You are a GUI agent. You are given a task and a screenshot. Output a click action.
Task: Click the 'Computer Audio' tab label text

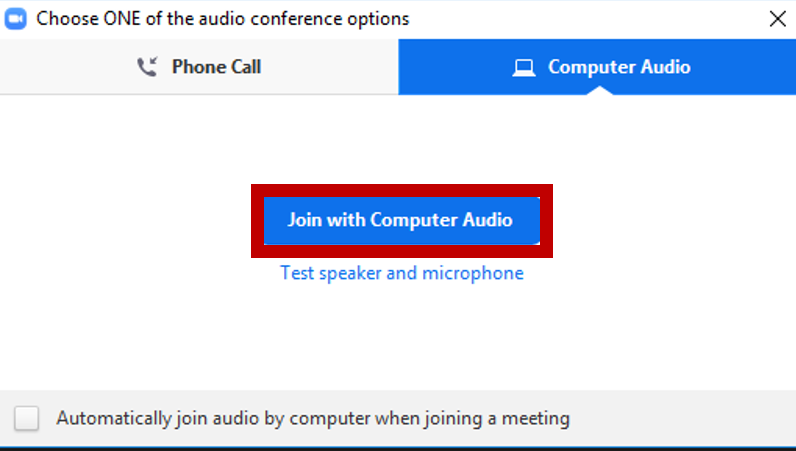619,67
